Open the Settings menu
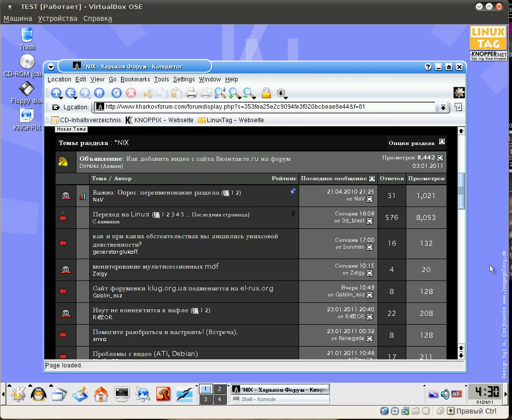 point(184,79)
